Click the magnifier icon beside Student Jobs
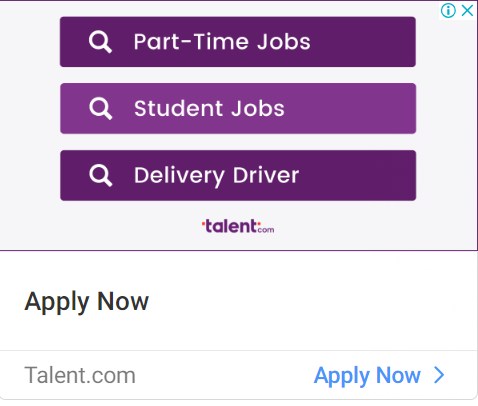 click(x=101, y=109)
